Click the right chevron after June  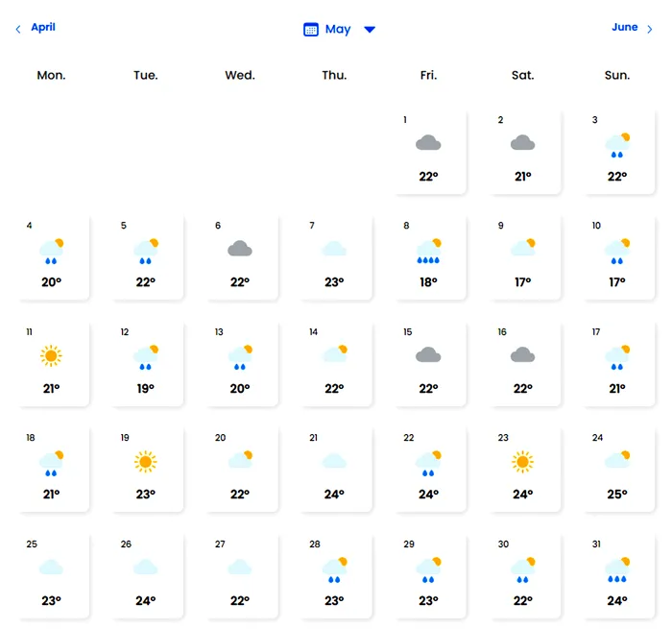[650, 30]
